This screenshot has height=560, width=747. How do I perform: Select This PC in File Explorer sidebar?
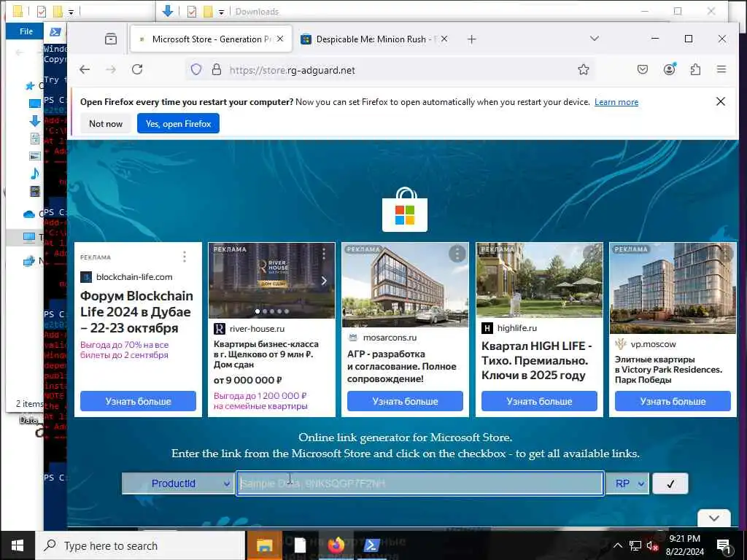click(x=29, y=237)
